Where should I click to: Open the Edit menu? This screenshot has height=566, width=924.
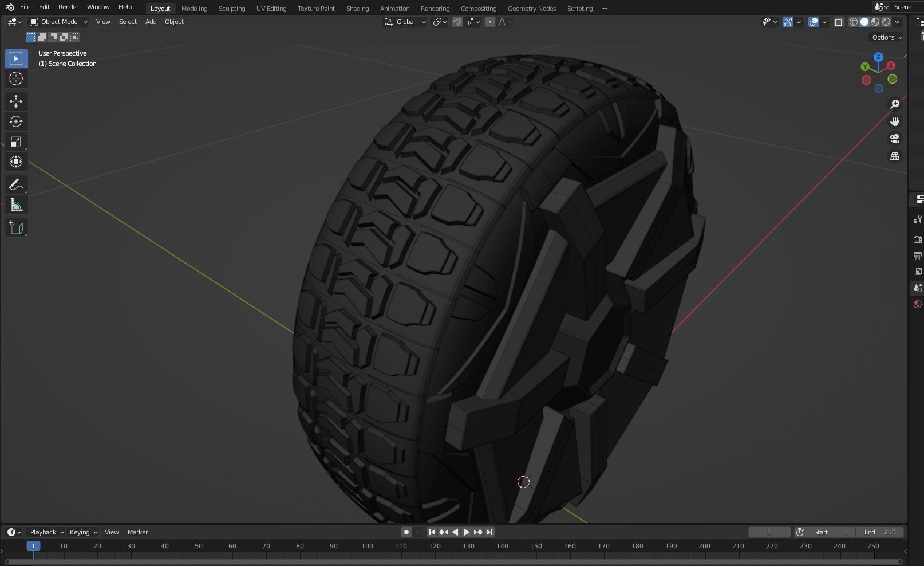click(44, 7)
